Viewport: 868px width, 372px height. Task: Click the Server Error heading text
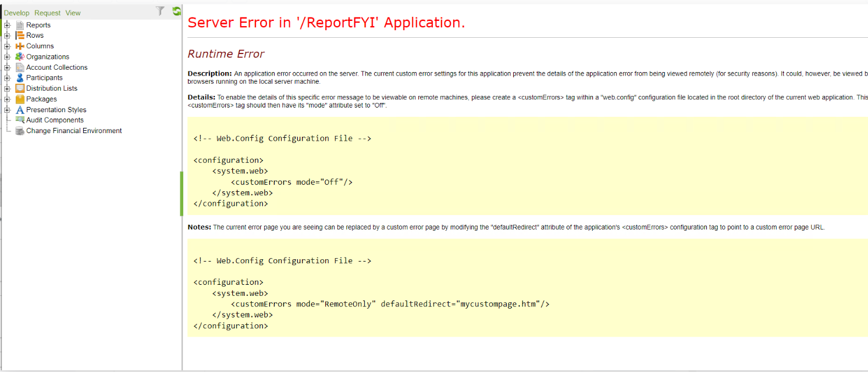pyautogui.click(x=326, y=23)
